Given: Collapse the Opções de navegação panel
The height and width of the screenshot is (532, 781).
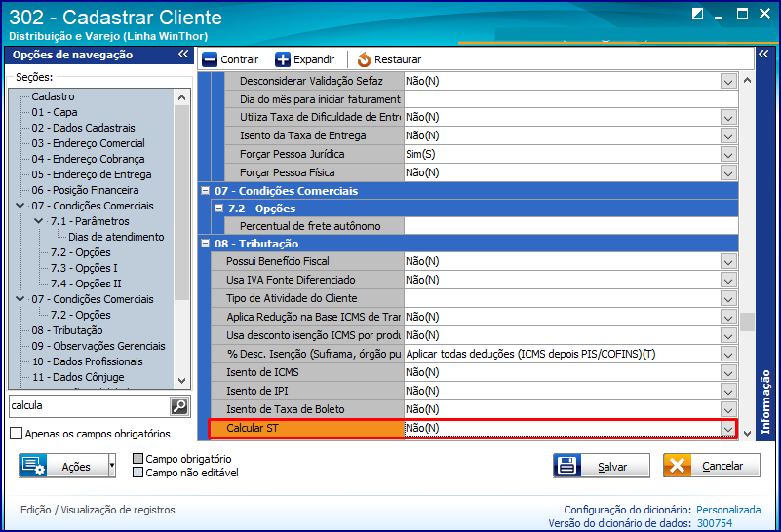Looking at the screenshot, I should pyautogui.click(x=183, y=55).
